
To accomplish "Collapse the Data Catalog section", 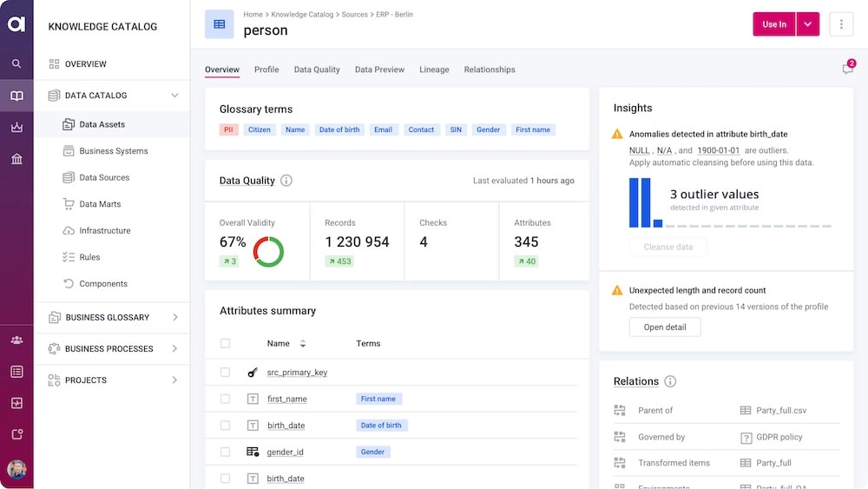I will [174, 96].
